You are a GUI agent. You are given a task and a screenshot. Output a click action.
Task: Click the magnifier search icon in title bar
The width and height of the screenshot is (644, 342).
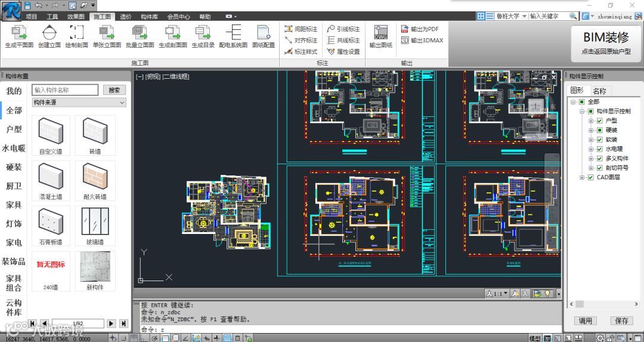(573, 16)
